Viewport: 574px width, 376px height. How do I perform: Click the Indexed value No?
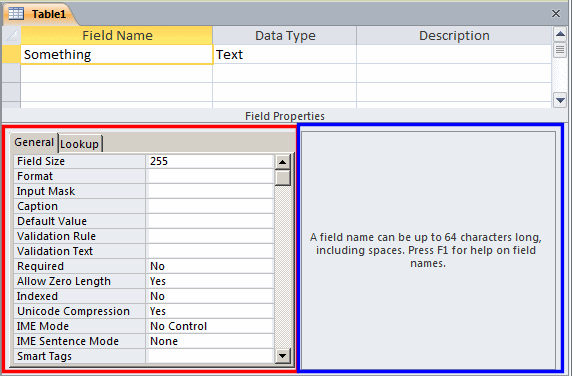(x=210, y=297)
